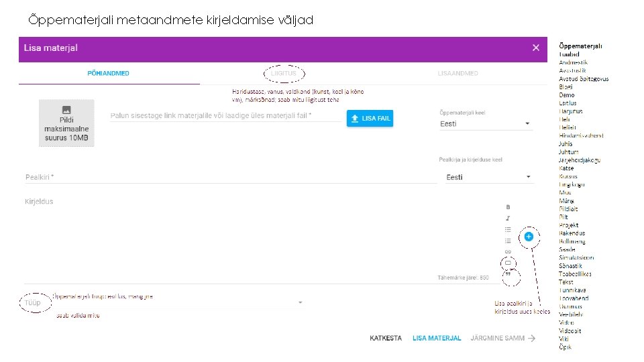Open the LISAANDMED tab
This screenshot has height=362, width=644.
[x=458, y=73]
